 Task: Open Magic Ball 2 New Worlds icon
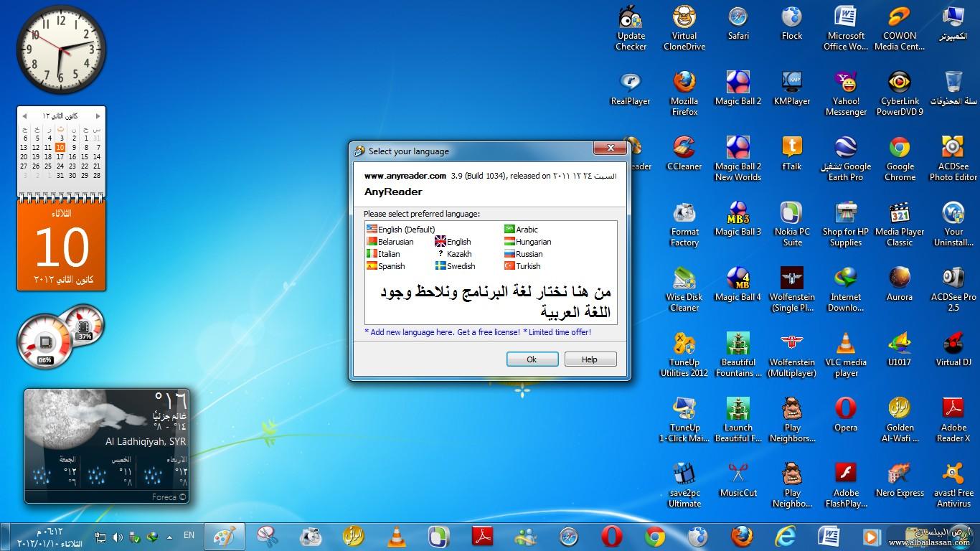tap(738, 159)
